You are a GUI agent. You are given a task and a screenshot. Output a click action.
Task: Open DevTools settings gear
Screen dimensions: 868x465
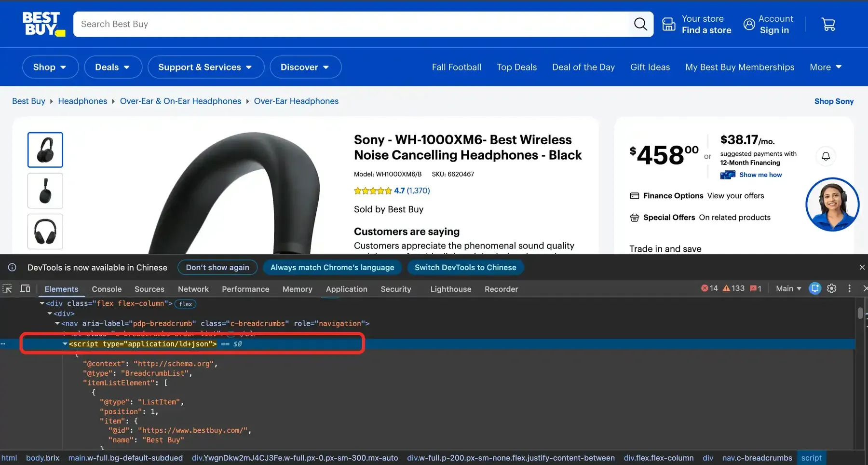[832, 288]
